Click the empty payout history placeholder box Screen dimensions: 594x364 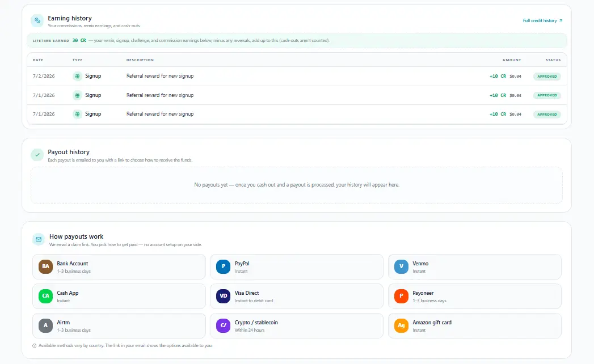click(297, 185)
